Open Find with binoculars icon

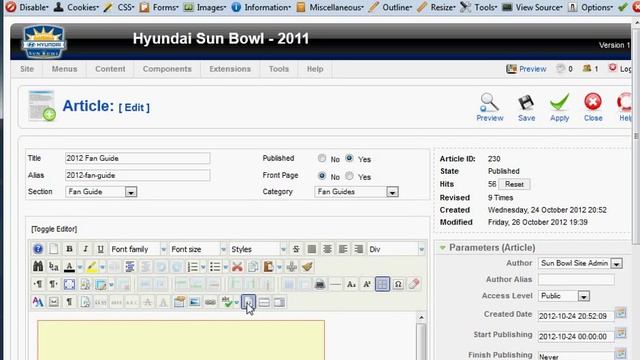point(38,267)
